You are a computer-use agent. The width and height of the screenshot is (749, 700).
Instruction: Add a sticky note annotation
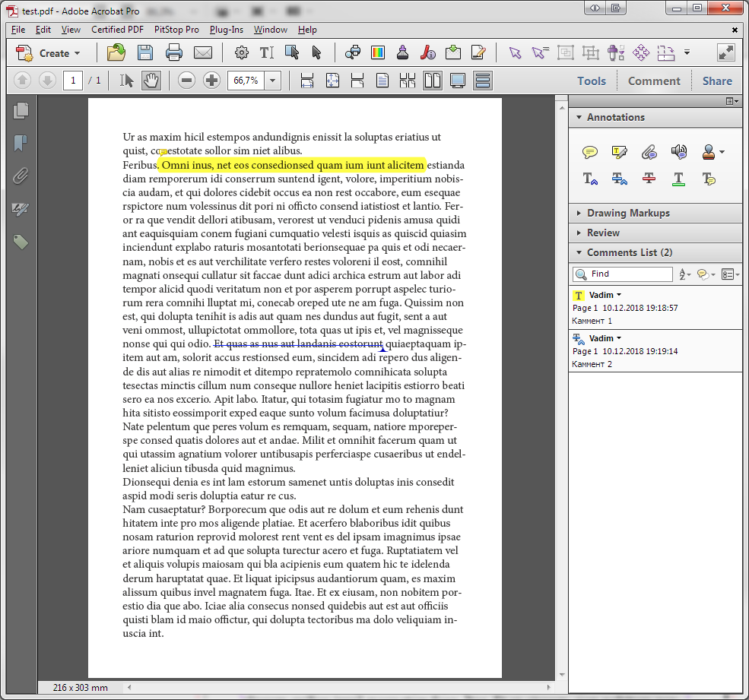589,152
